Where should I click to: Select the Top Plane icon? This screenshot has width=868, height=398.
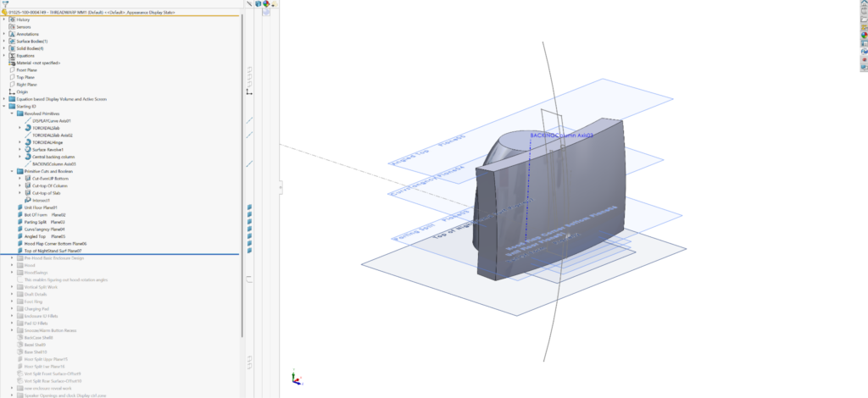point(12,77)
